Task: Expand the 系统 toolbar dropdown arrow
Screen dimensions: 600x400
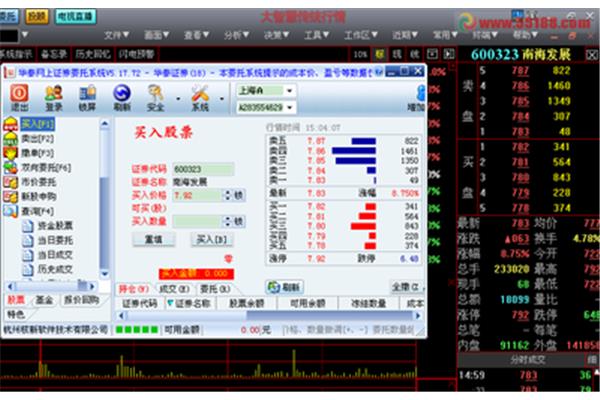Action: [x=222, y=99]
